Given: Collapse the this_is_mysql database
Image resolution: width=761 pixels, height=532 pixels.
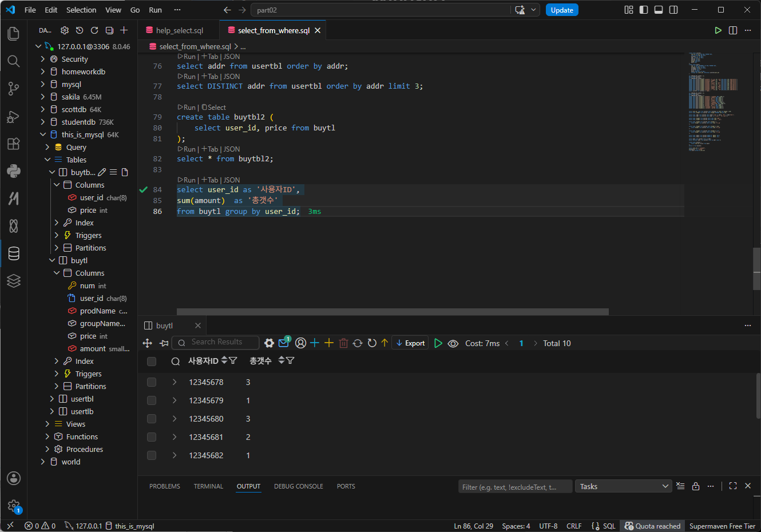Looking at the screenshot, I should click(x=43, y=134).
